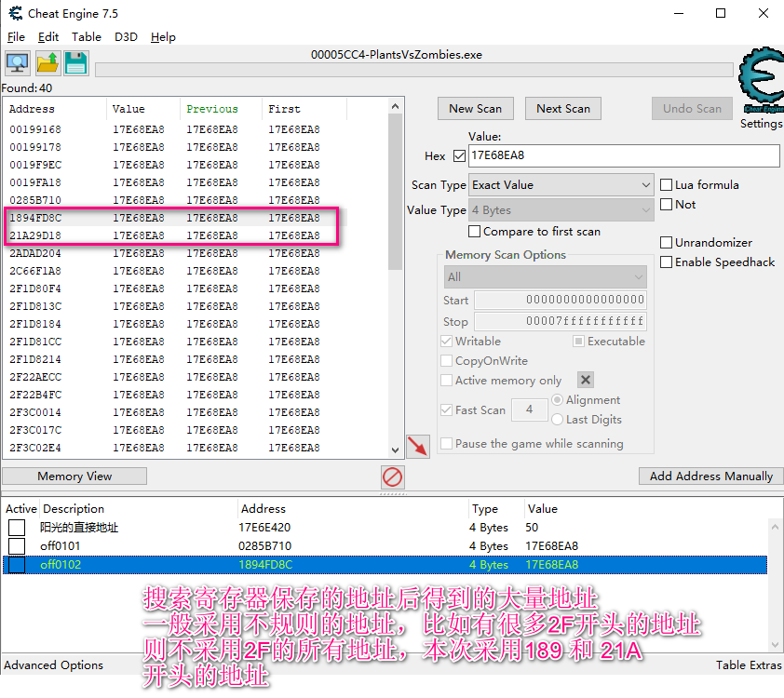Toggle Enable Speedhack checkbox
Viewport: 784px width, 698px height.
coord(666,262)
